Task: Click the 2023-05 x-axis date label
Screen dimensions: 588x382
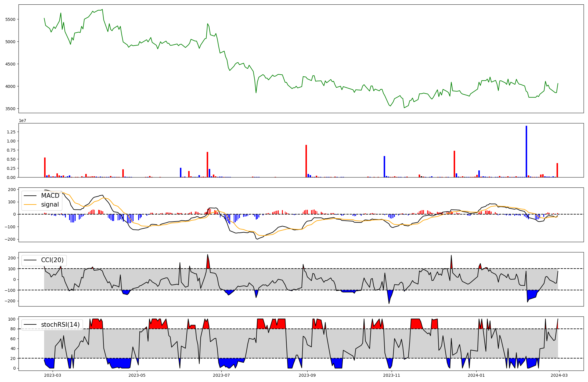Action: pyautogui.click(x=137, y=375)
